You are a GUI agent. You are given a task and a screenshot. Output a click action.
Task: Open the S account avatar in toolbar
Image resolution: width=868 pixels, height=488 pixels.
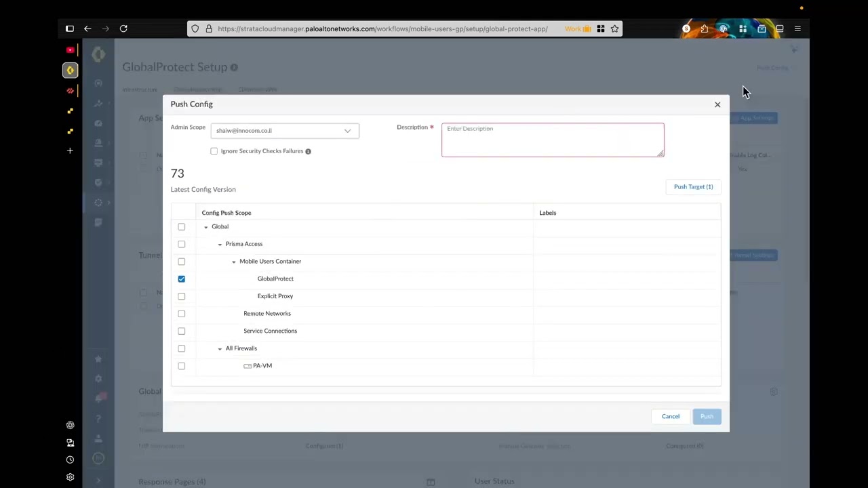tap(686, 28)
